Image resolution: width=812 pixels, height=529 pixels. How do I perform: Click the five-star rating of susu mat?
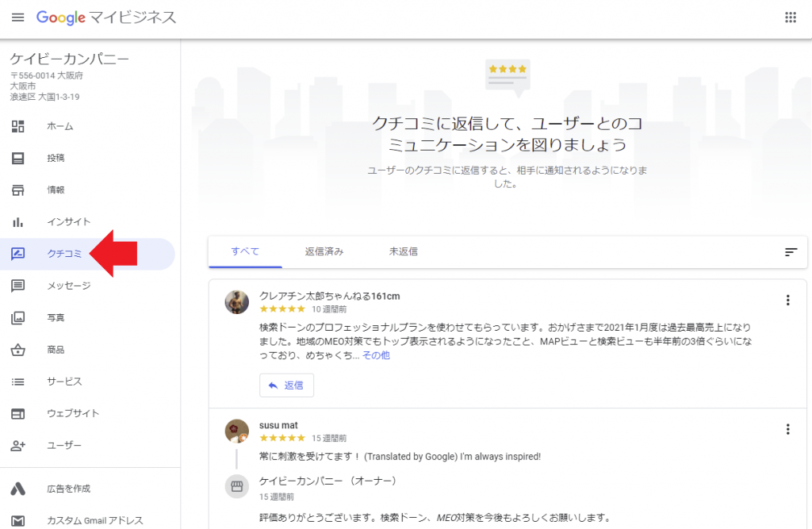(x=282, y=439)
